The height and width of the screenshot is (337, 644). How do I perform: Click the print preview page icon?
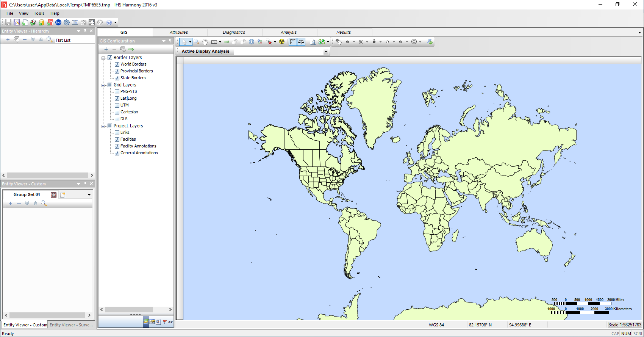tap(313, 42)
